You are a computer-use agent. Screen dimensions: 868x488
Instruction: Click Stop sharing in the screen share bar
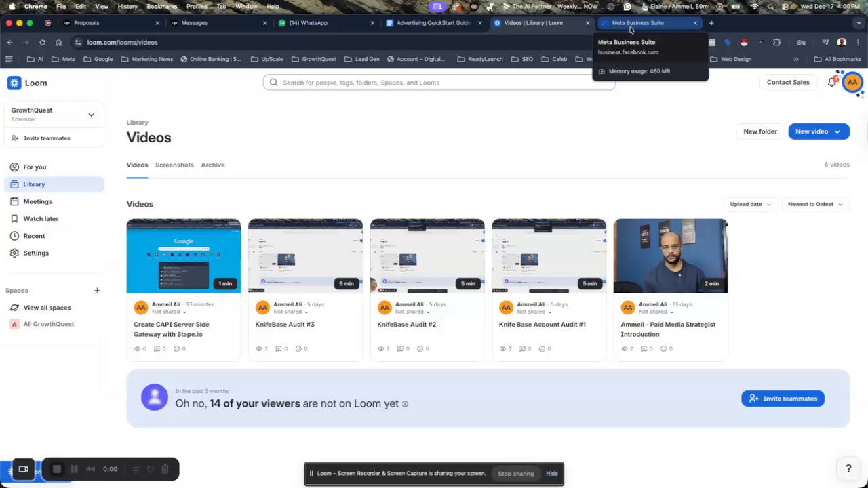516,474
